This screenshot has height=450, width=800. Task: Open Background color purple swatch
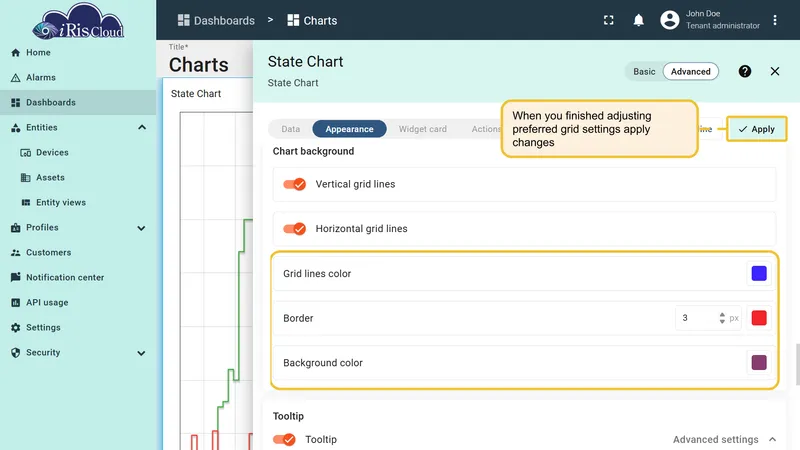click(759, 363)
